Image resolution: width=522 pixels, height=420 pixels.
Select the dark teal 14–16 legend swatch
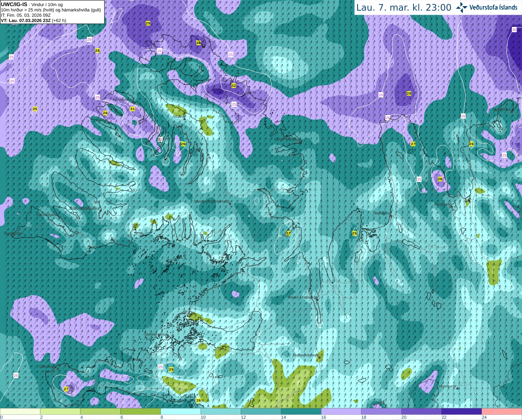tap(301, 411)
